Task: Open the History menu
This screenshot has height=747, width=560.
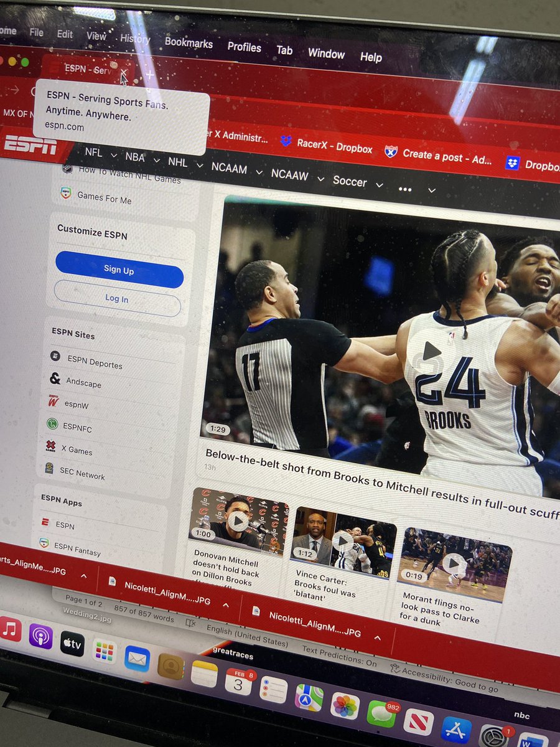Action: [135, 39]
